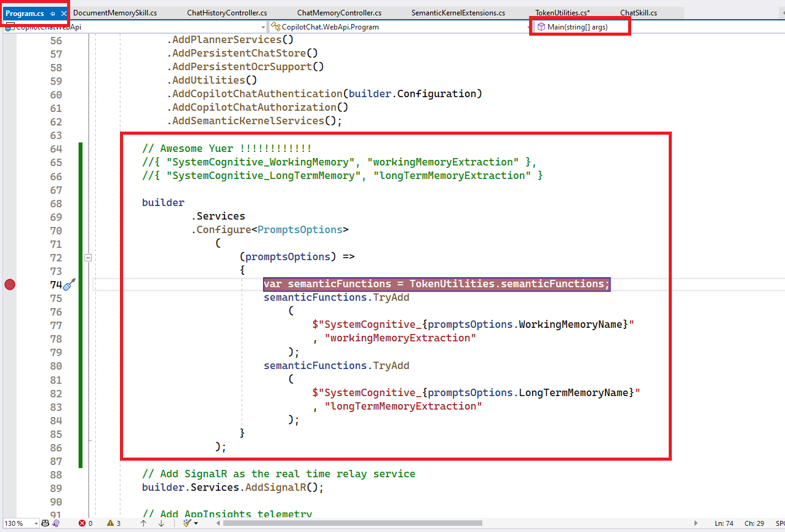Click the left horizontal scroll arrow
The width and height of the screenshot is (785, 532).
coord(216,523)
